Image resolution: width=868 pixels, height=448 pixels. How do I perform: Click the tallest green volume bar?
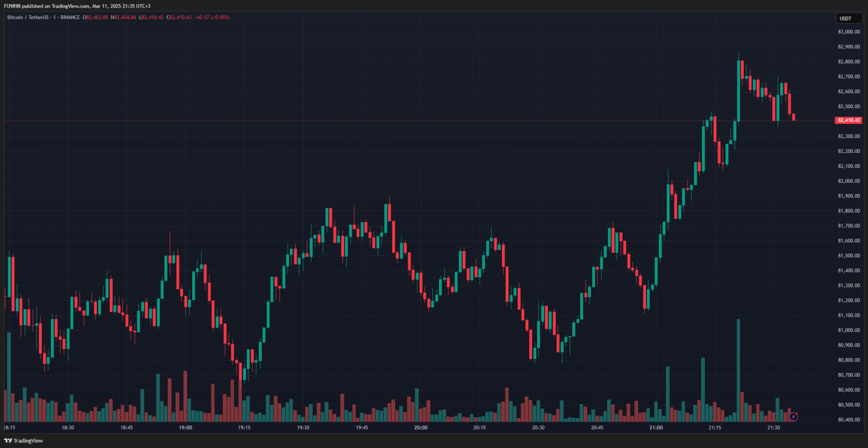tap(738, 371)
